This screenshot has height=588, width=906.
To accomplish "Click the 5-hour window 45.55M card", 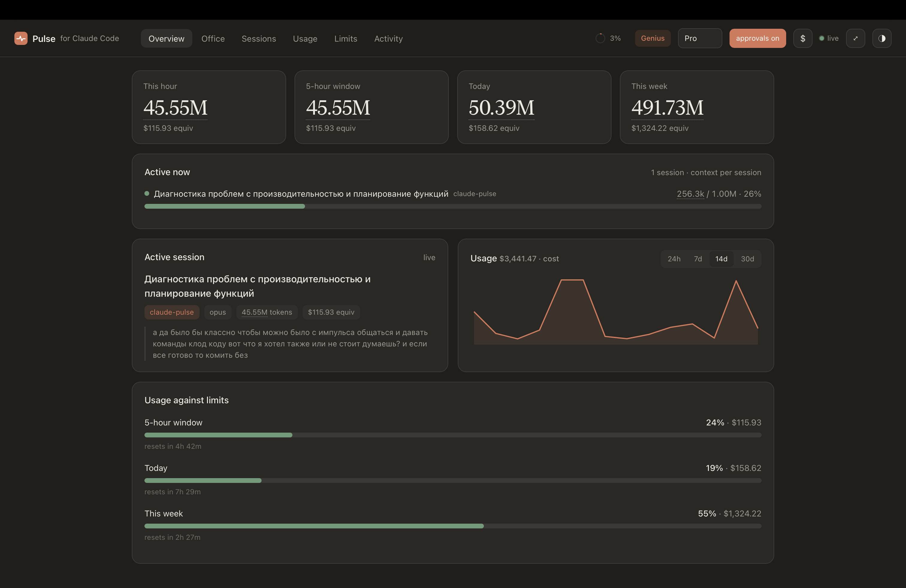I will coord(371,107).
